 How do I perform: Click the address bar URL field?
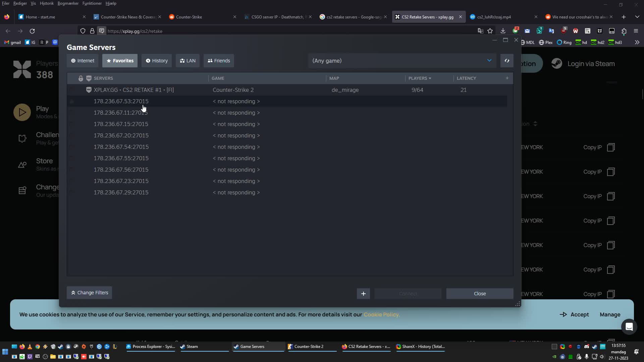click(235, 31)
